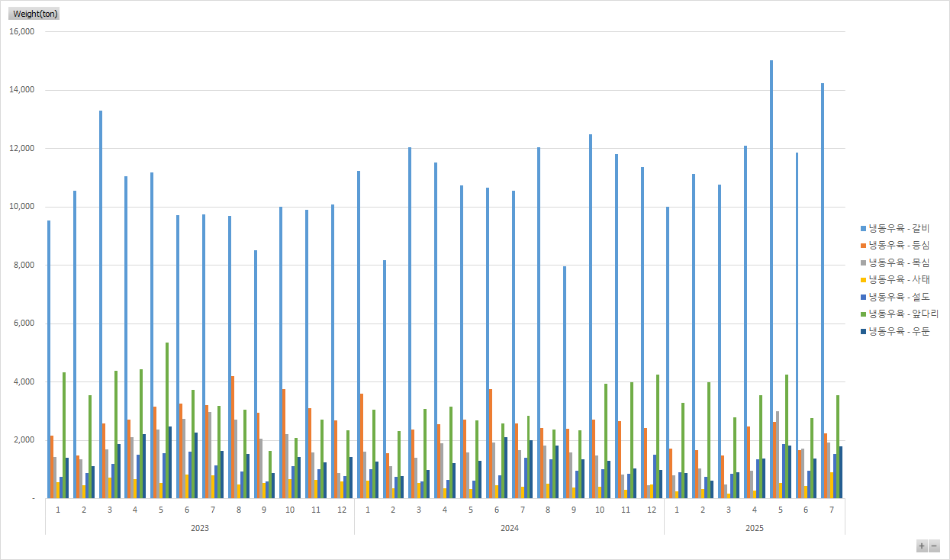This screenshot has height=560, width=950.
Task: Click the 14,000 value axis label
Action: pyautogui.click(x=22, y=90)
